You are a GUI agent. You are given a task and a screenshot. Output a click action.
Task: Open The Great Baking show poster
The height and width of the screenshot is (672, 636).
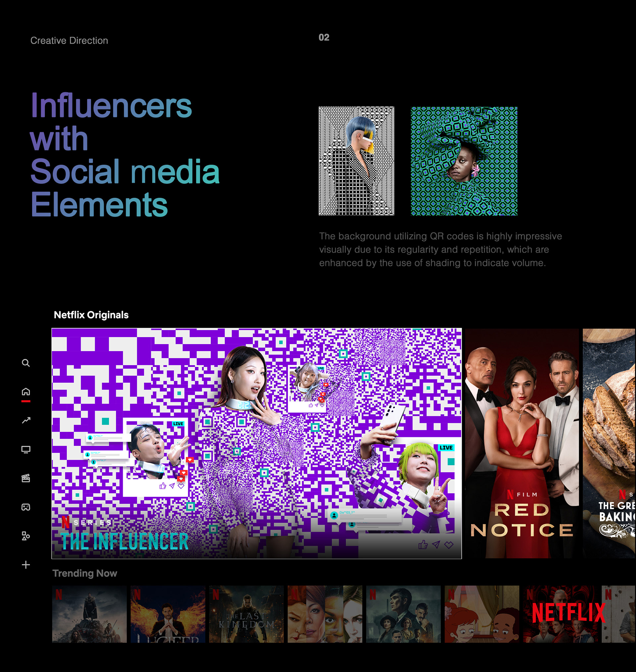609,443
